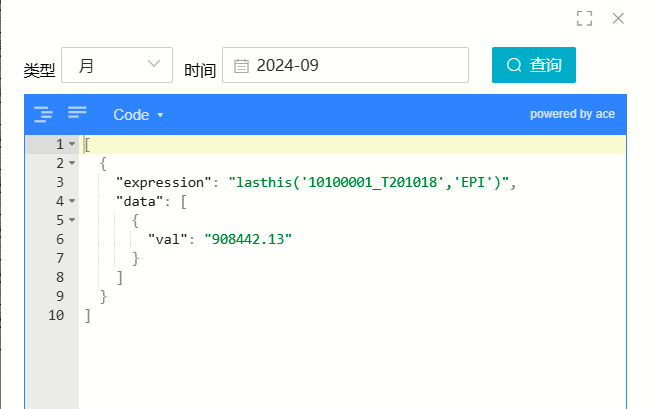Close the dialog with the X icon

tap(618, 18)
